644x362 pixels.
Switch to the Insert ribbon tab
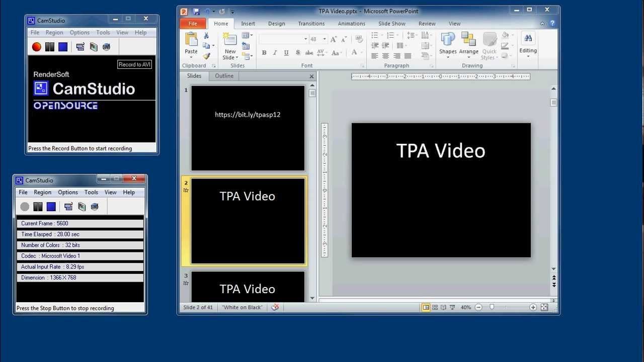point(248,24)
